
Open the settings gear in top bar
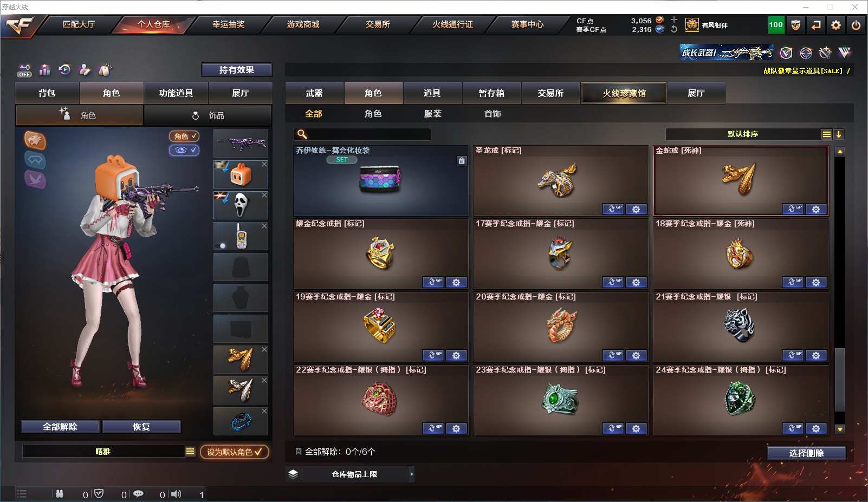(836, 25)
